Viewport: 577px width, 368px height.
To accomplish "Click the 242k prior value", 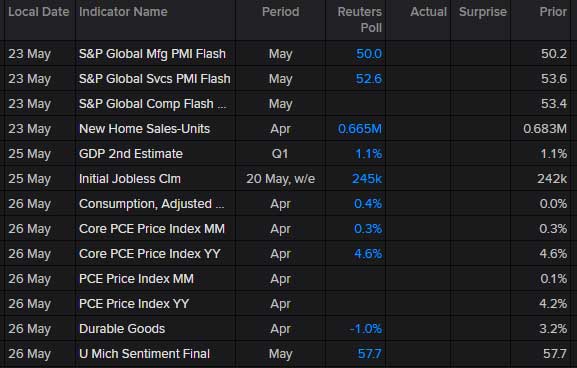I will pyautogui.click(x=552, y=179).
